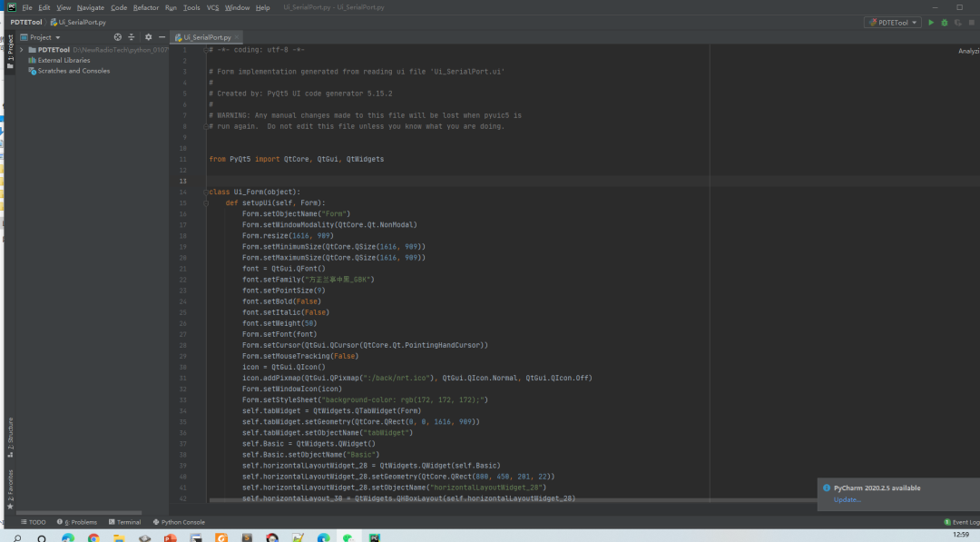Click the Locate/Select Opened File target icon
This screenshot has height=542, width=980.
click(117, 37)
